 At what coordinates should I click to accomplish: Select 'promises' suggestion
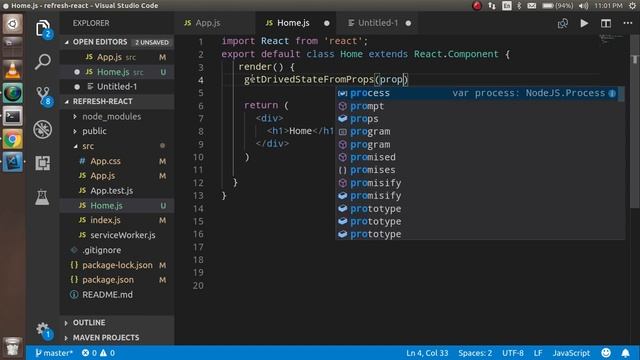click(x=480, y=170)
